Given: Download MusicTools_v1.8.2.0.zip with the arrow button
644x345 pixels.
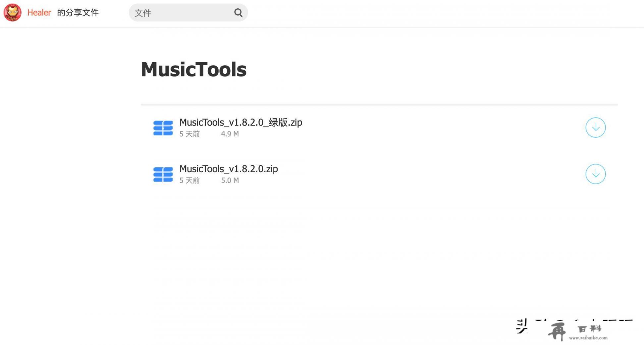Looking at the screenshot, I should (x=595, y=174).
